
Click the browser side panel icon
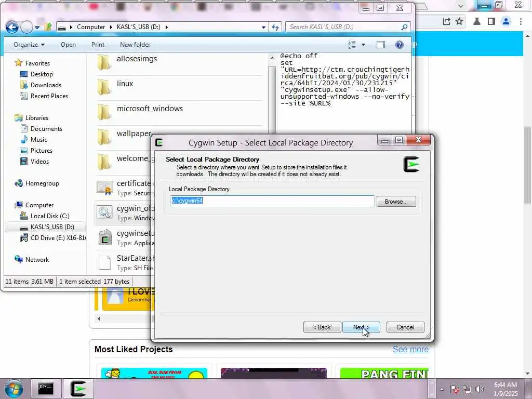tap(491, 21)
